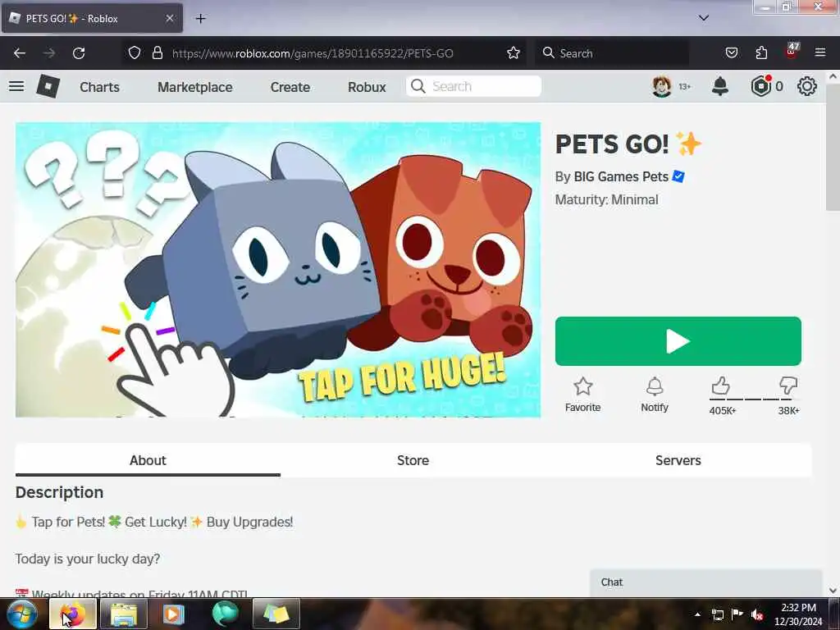Click the Roblox logo home icon
Screen dimensions: 840x630
pyautogui.click(x=48, y=86)
